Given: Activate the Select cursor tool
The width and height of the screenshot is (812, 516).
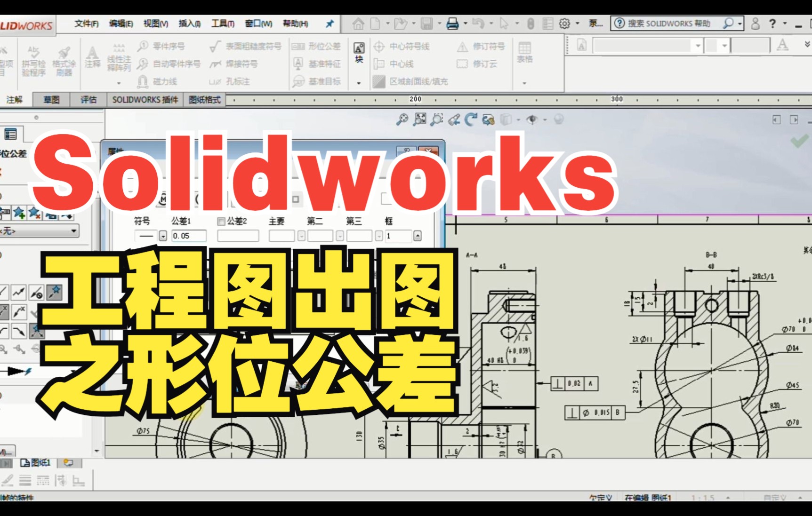Looking at the screenshot, I should click(504, 24).
